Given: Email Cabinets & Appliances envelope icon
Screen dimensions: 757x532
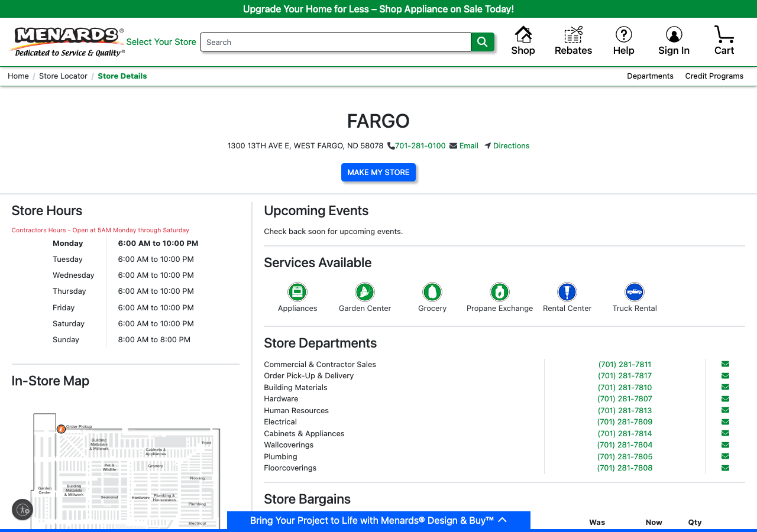Looking at the screenshot, I should click(725, 433).
